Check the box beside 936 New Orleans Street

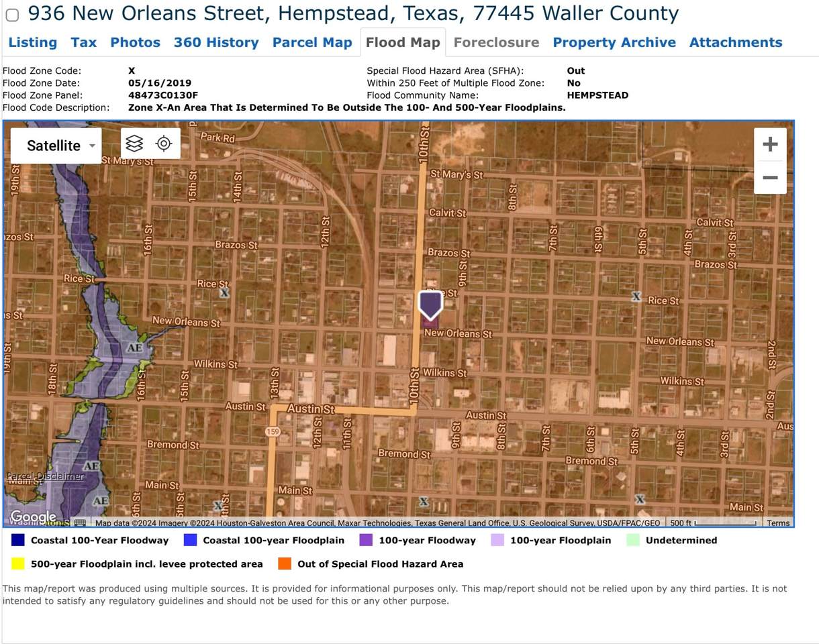[12, 15]
